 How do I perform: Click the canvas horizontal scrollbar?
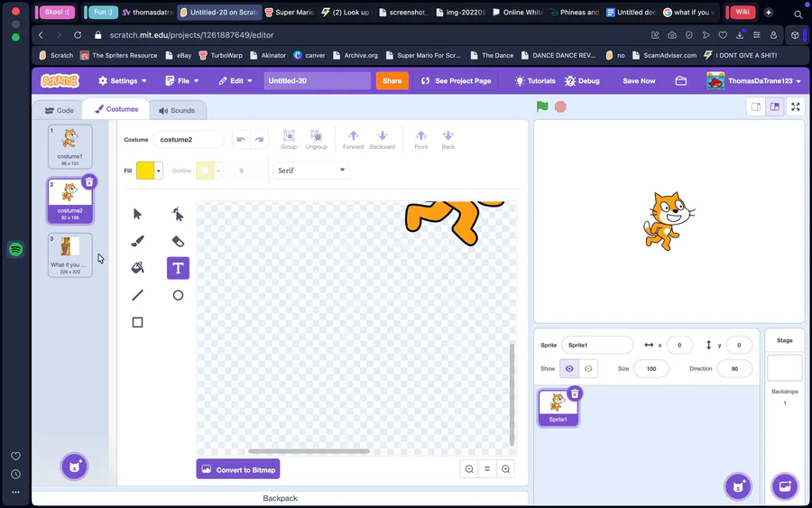[309, 451]
